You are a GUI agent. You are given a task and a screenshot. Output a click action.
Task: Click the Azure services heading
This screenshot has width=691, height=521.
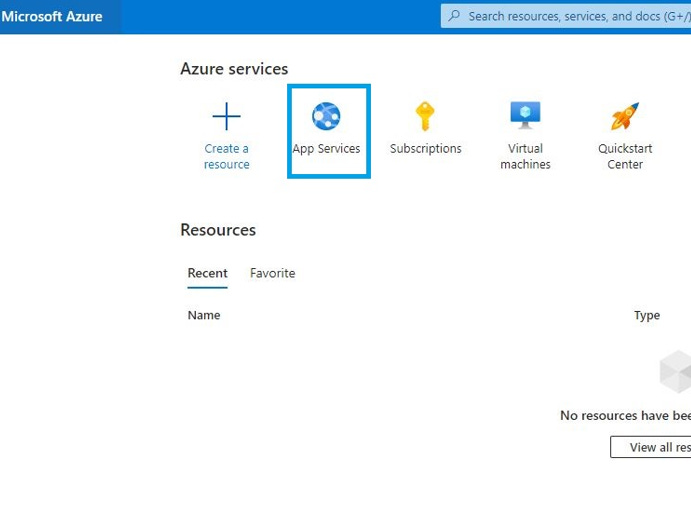[x=234, y=69]
